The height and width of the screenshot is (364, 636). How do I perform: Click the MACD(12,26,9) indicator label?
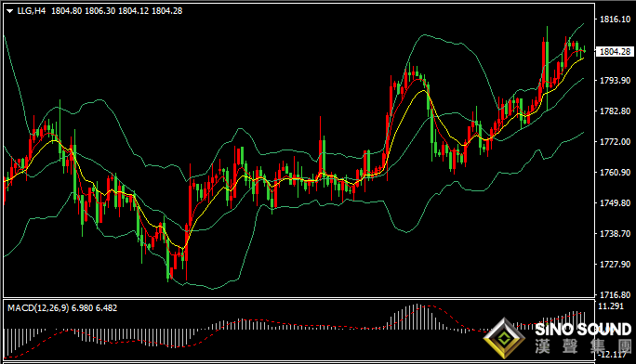point(38,308)
